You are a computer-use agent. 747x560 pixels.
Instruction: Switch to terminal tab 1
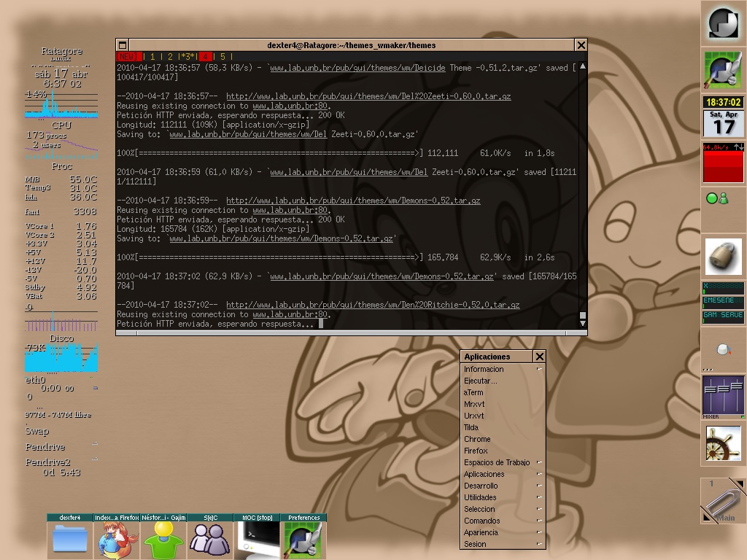click(x=152, y=57)
